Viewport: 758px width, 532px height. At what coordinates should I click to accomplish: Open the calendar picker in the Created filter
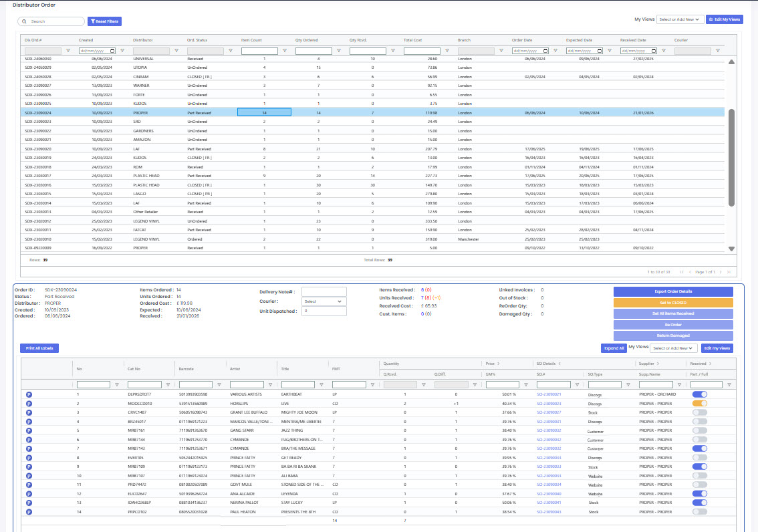(x=112, y=51)
